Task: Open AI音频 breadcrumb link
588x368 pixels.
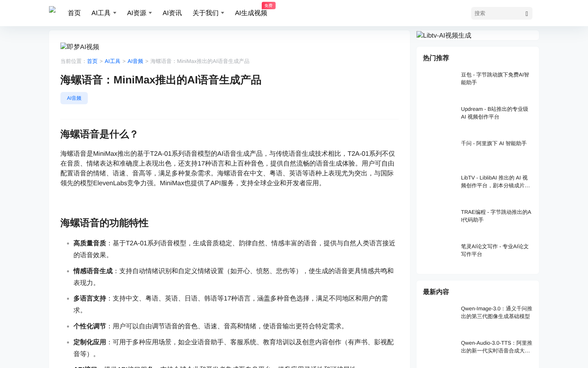Action: (x=135, y=61)
